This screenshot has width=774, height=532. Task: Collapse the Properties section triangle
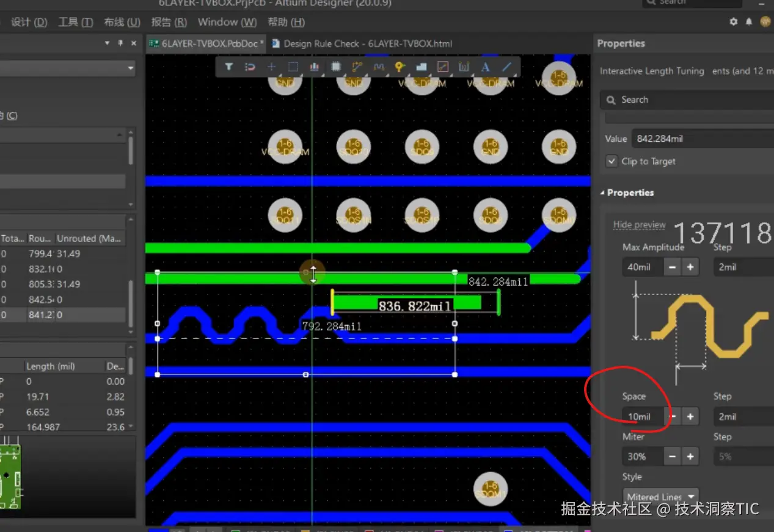[x=602, y=193]
